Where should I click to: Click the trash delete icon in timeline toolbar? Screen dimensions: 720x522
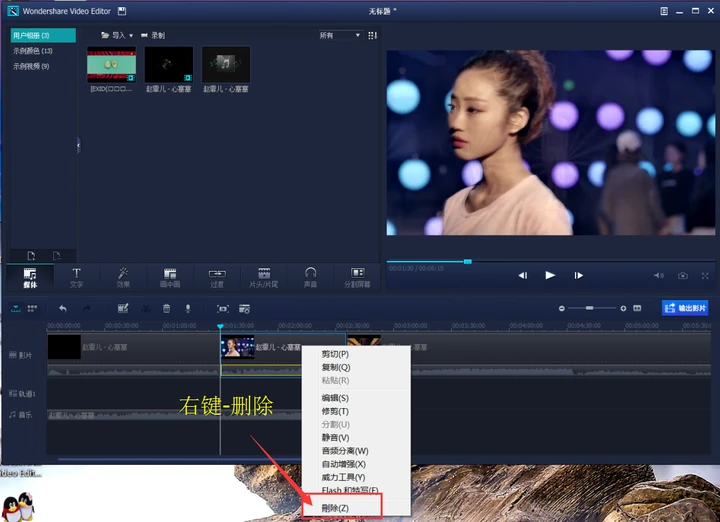[x=167, y=309]
